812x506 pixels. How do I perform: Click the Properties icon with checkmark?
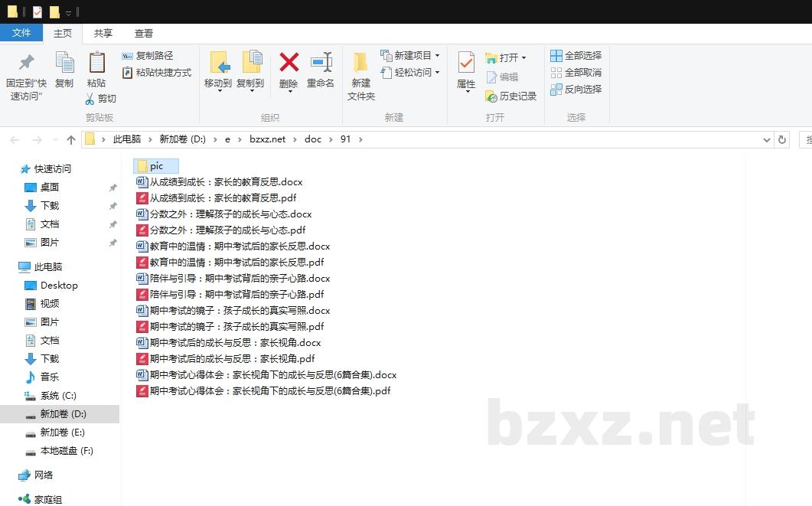pyautogui.click(x=466, y=63)
